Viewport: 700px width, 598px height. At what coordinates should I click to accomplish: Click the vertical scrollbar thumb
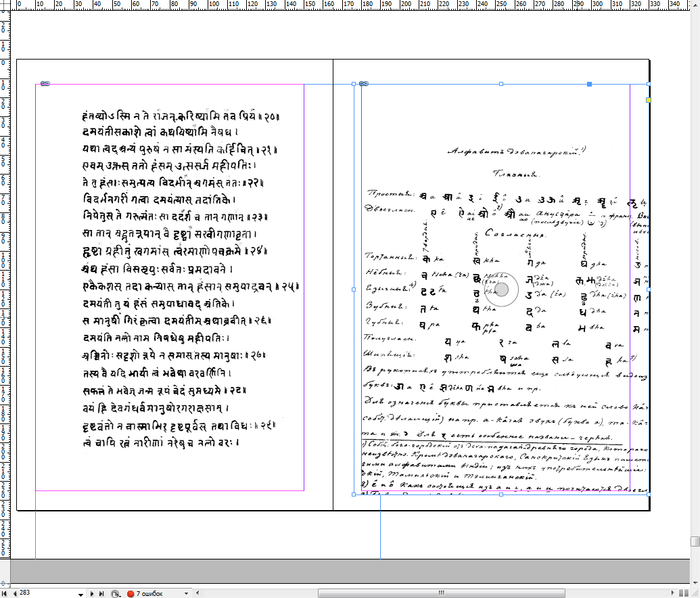695,541
